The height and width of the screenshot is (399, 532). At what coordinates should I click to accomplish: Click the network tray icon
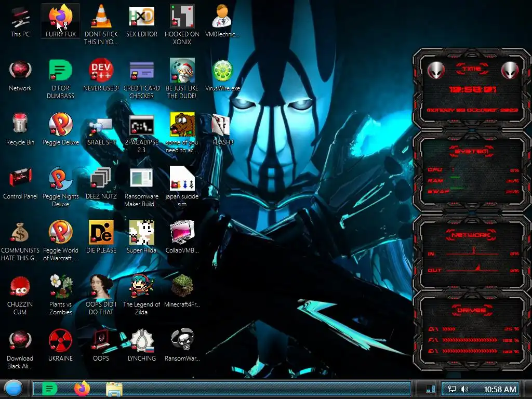pyautogui.click(x=452, y=389)
